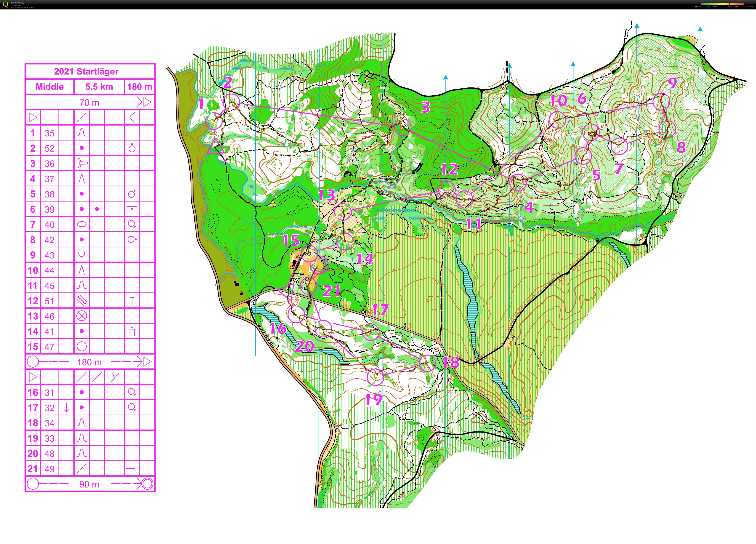Click control code 31 in the description sheet
The height and width of the screenshot is (544, 756).
click(49, 393)
